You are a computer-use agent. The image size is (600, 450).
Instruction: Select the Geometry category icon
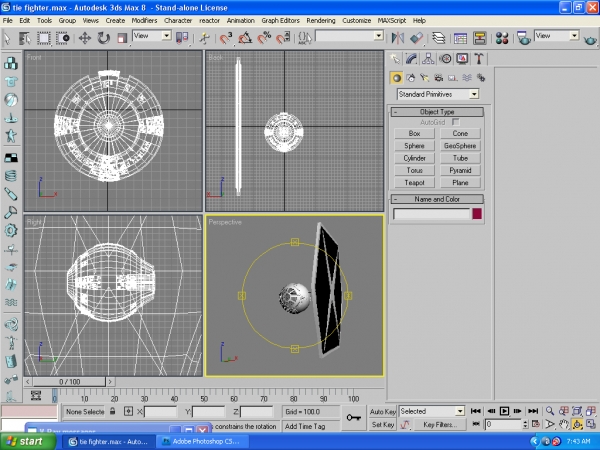pyautogui.click(x=396, y=78)
